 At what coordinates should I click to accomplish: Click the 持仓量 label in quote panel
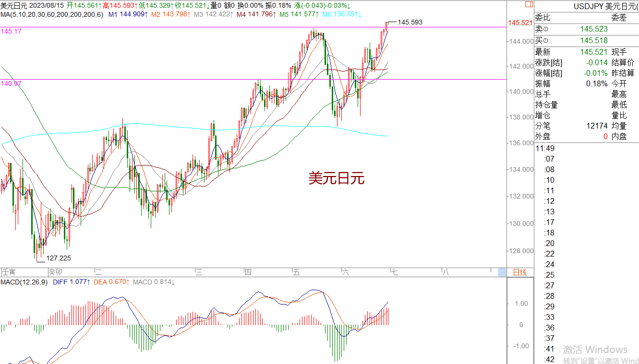[547, 105]
